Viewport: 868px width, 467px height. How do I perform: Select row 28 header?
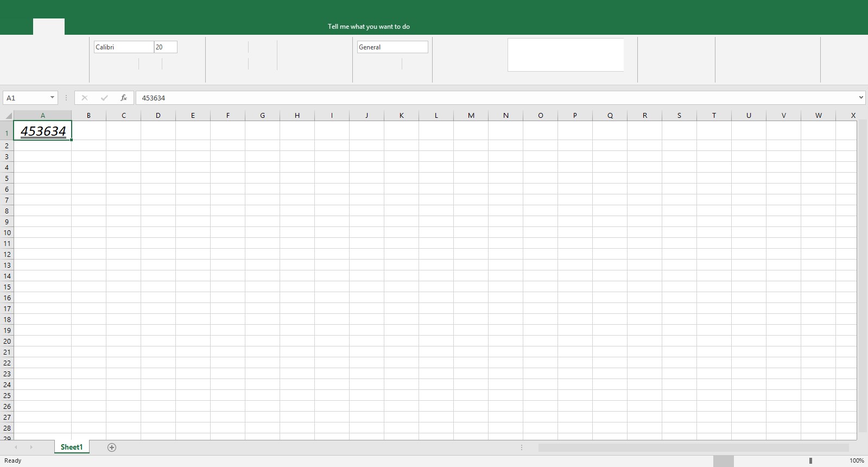click(x=7, y=428)
